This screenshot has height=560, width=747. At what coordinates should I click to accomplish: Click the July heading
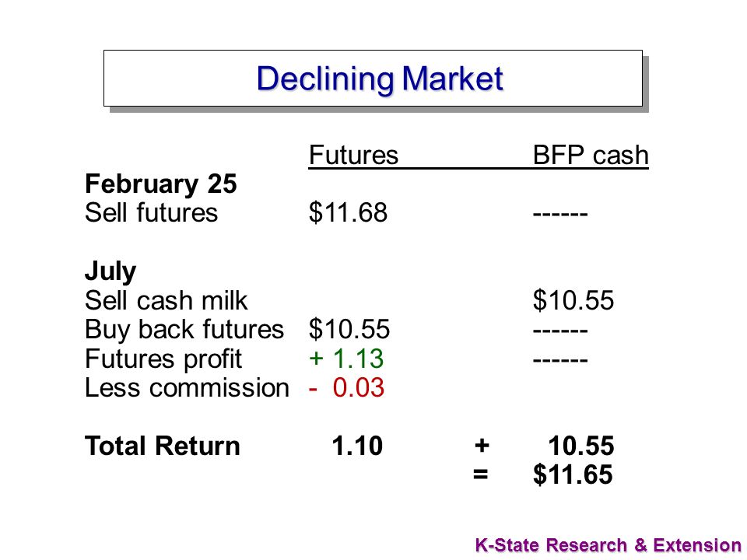110,272
